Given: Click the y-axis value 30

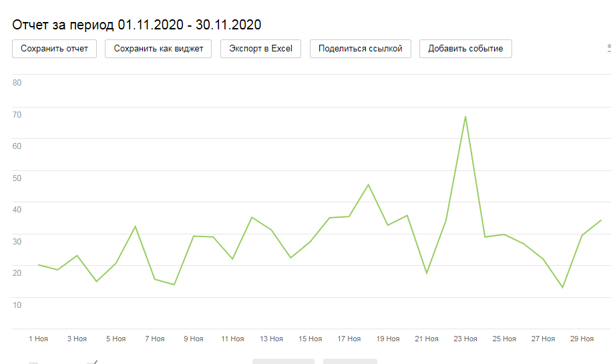Looking at the screenshot, I should point(17,242).
